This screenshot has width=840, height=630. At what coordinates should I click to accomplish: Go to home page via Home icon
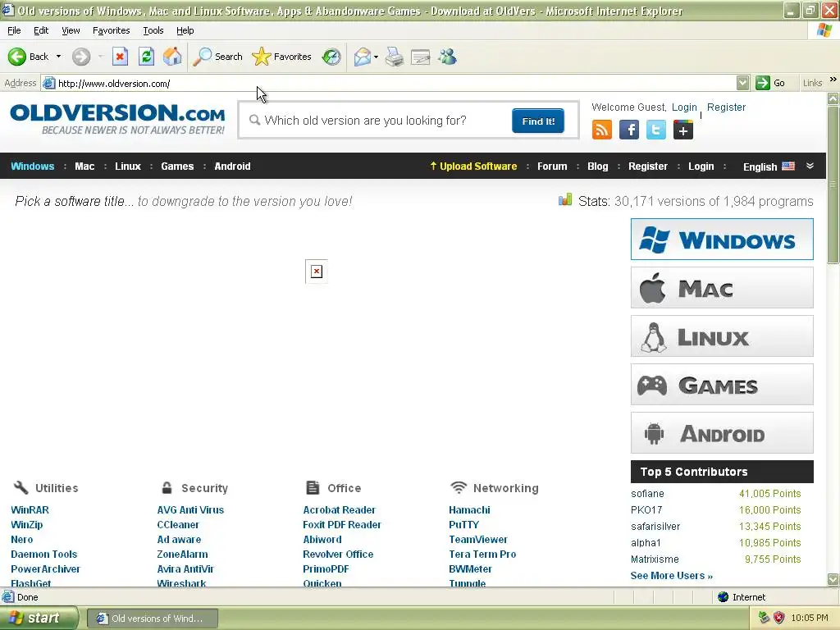pos(172,57)
